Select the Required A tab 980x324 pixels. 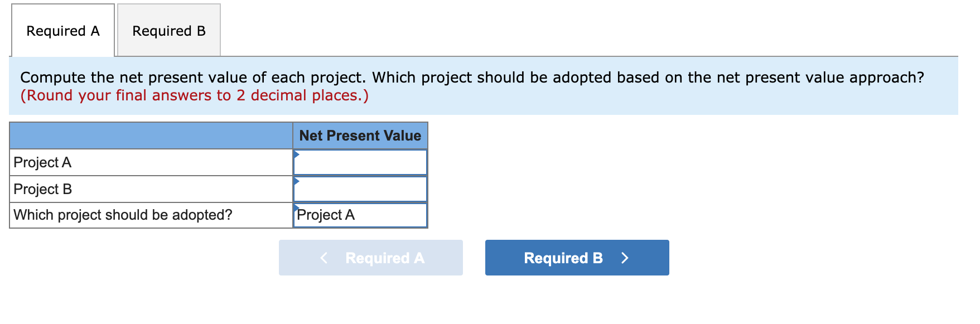[62, 31]
